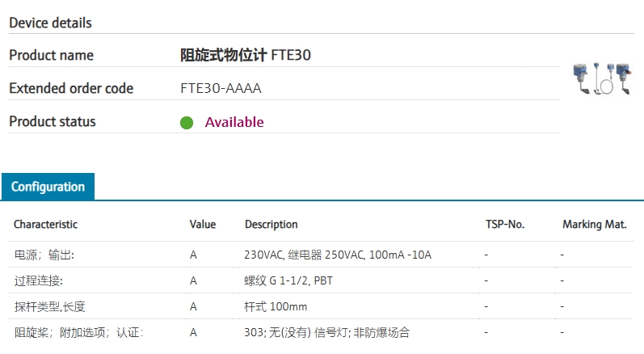Click the Marking Mat. column header
Viewport: 644px width, 354px height.
point(594,224)
